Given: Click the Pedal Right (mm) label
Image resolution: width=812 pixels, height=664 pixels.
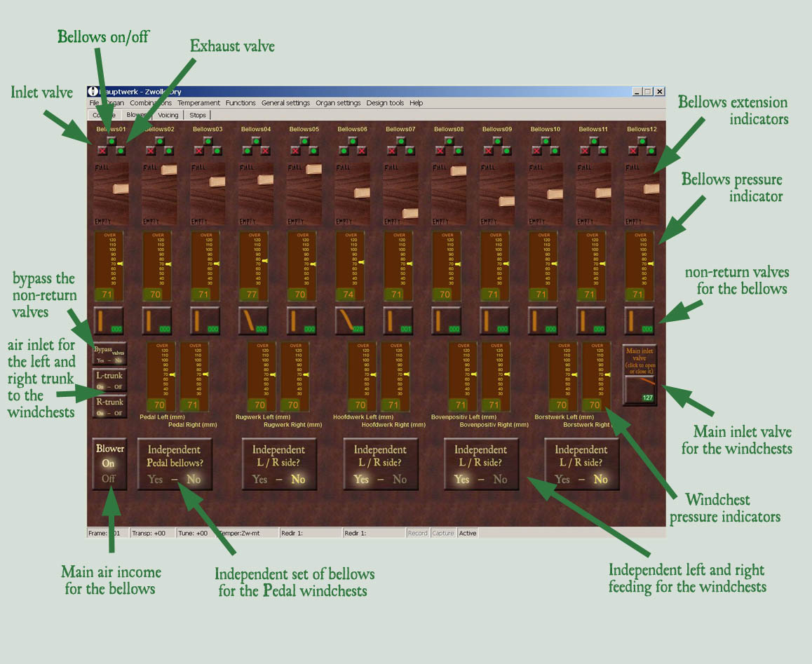Looking at the screenshot, I should 193,425.
